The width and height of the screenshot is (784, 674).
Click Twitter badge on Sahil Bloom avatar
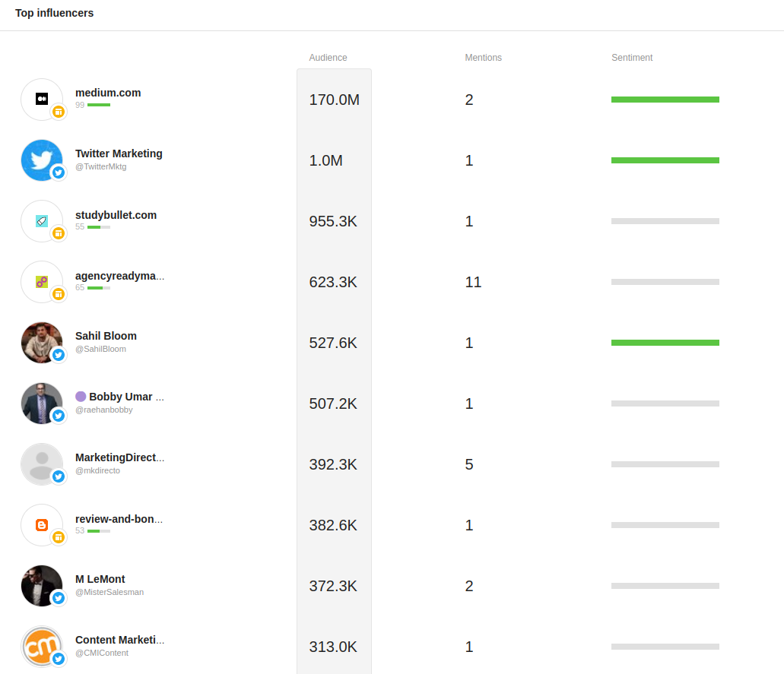point(59,355)
